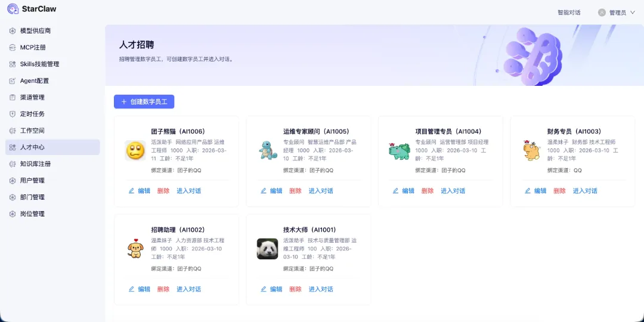Enter conversation with 财务专员
The width and height of the screenshot is (644, 322).
pos(586,191)
